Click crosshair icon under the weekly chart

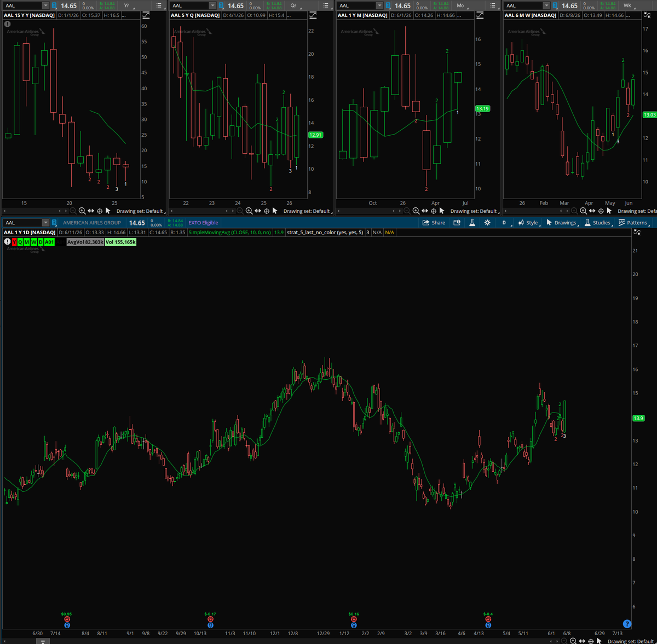pyautogui.click(x=601, y=211)
